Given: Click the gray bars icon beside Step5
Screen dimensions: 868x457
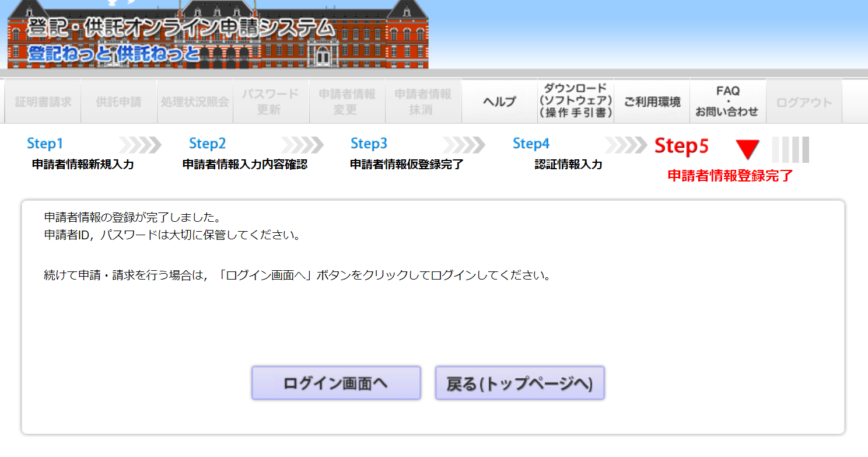Looking at the screenshot, I should pos(790,149).
